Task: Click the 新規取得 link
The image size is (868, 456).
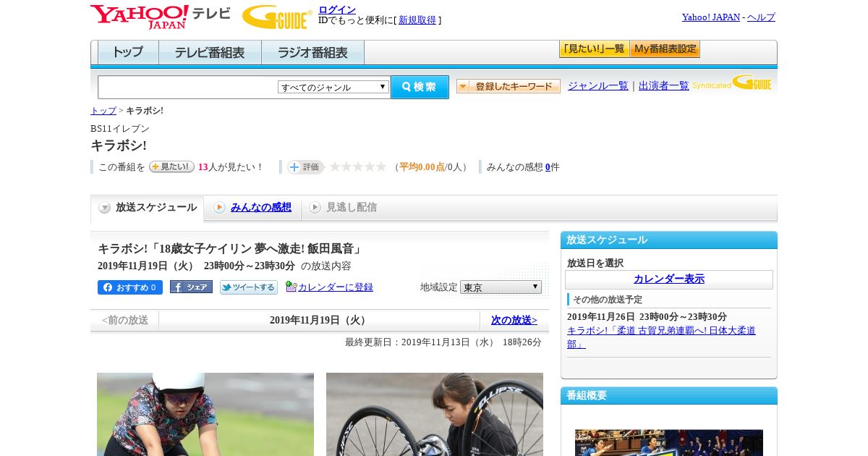Action: 417,20
